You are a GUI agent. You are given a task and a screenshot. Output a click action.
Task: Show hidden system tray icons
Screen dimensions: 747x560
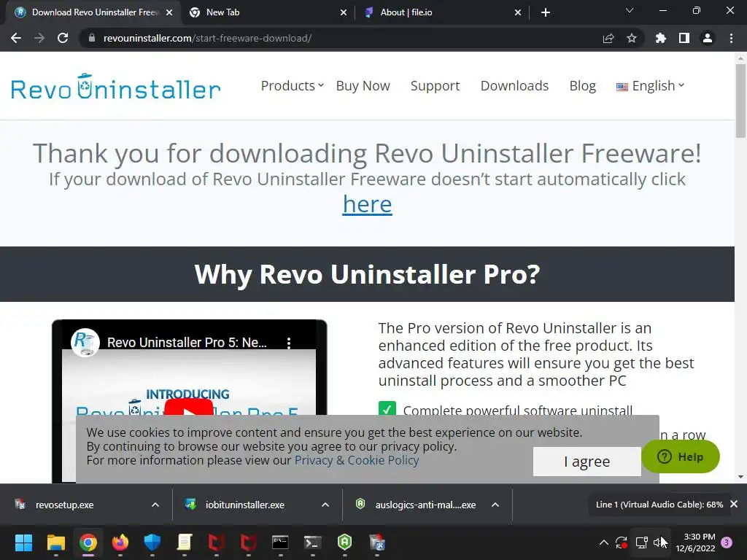(603, 542)
